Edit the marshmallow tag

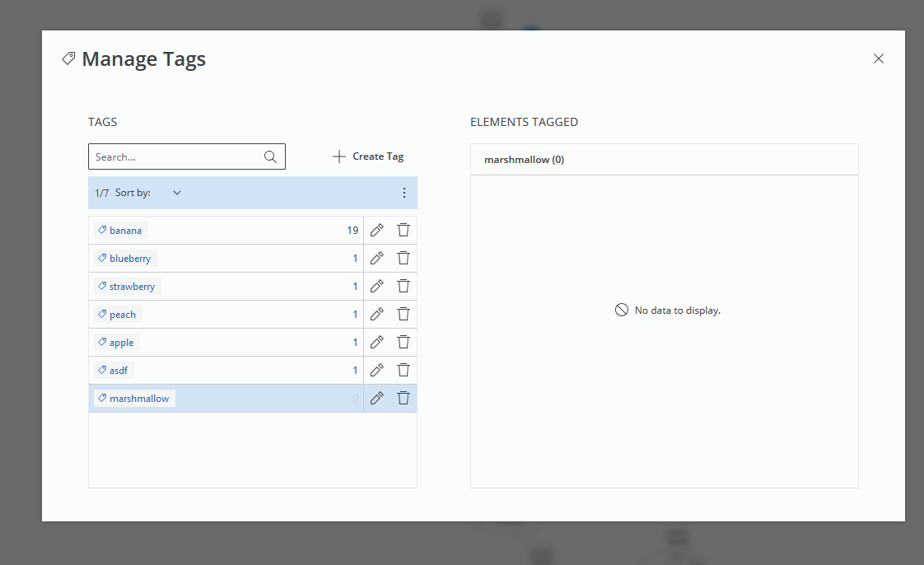377,399
